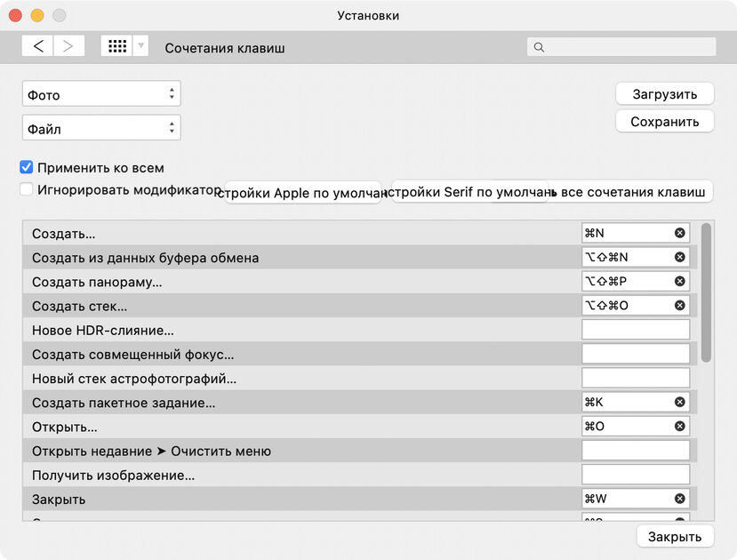Expand the arrow next to grid icon
Image resolution: width=737 pixels, height=560 pixels.
click(140, 46)
